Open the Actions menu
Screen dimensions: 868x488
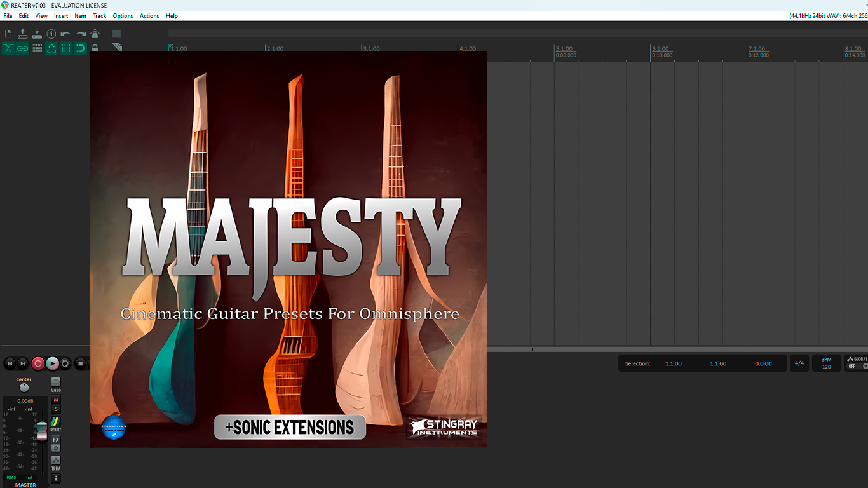[x=149, y=16]
